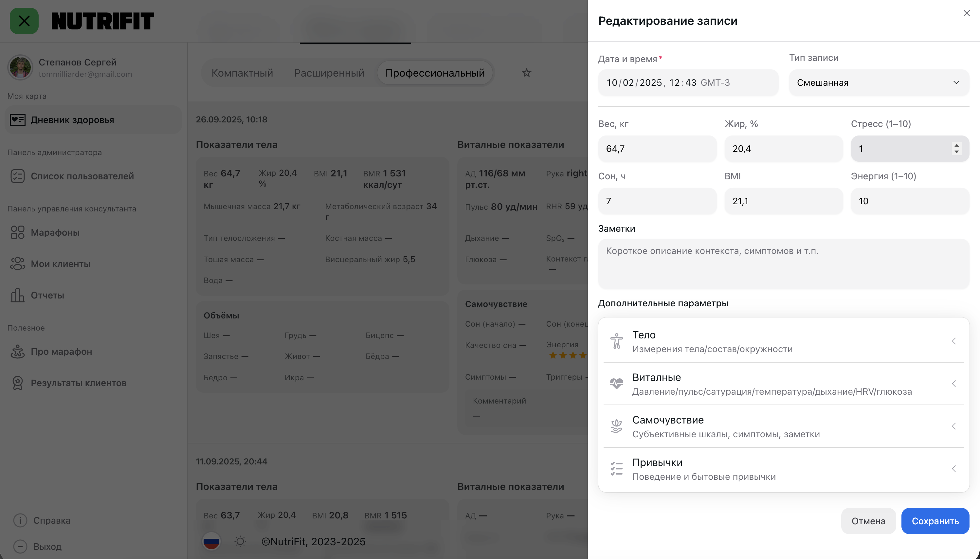The image size is (980, 559).
Task: Click the star favorite icon
Action: 526,73
